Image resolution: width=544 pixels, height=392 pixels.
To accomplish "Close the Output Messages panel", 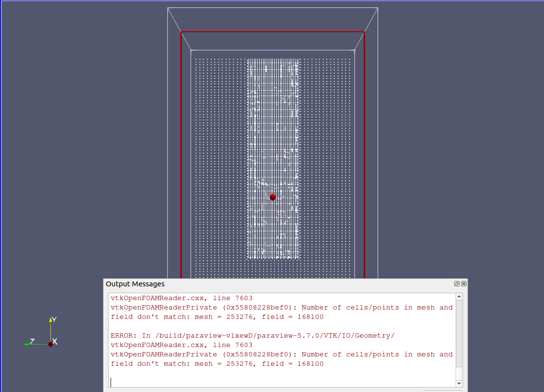I will [x=464, y=284].
